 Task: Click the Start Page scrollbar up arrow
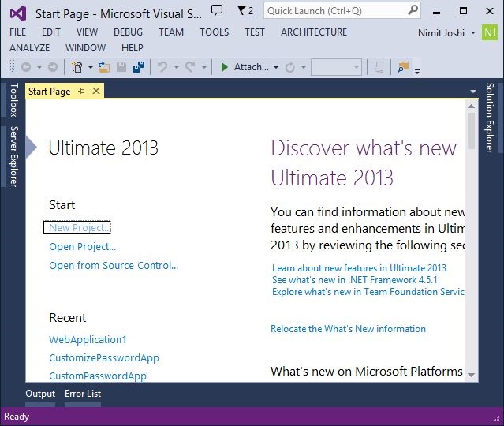click(x=471, y=106)
